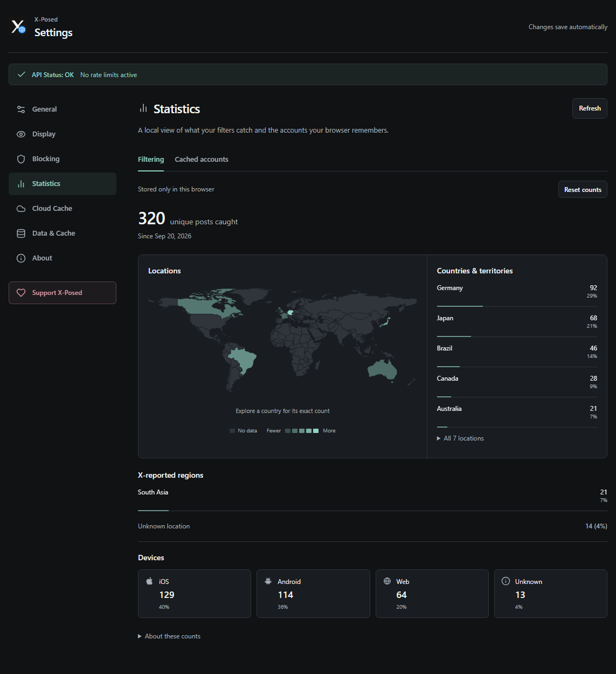Click the bar-chart icon beside Statistics heading
The image size is (616, 674).
coord(143,108)
